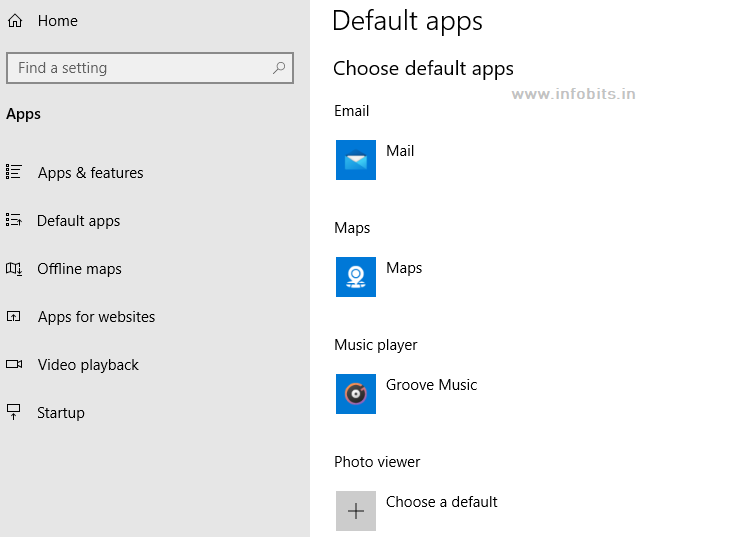Change default music player Groove Music

(x=431, y=385)
